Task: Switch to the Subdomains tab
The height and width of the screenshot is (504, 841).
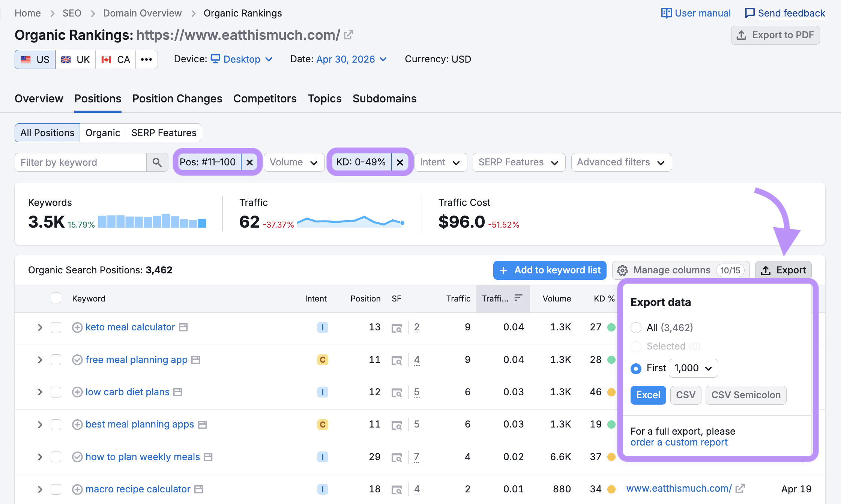Action: point(384,99)
